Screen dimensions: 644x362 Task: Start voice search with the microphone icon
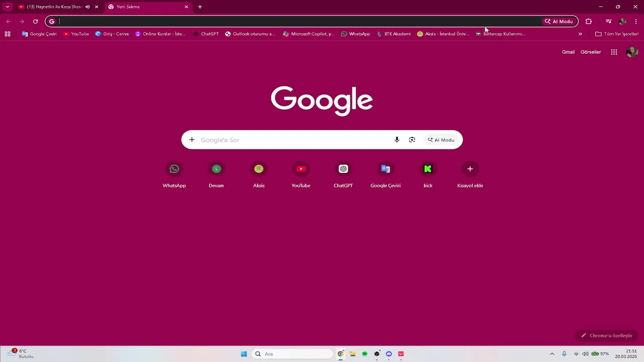(x=397, y=140)
